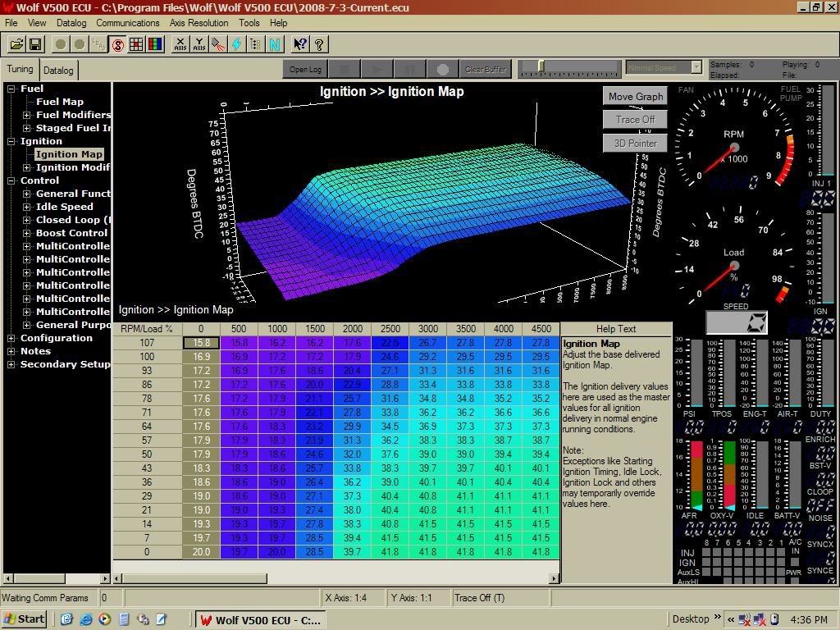Click the Open Log button
The width and height of the screenshot is (840, 630).
tap(305, 69)
